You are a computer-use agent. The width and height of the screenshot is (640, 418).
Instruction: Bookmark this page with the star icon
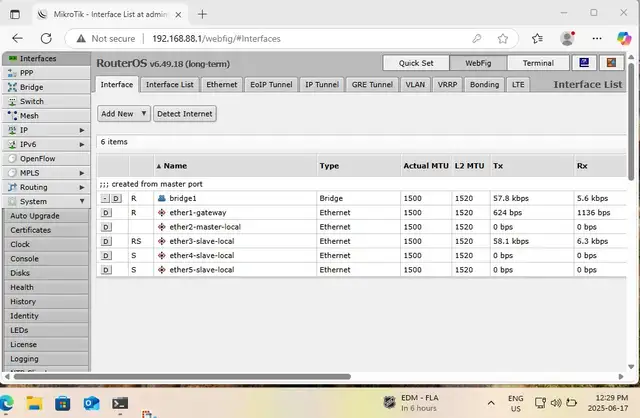tap(503, 38)
